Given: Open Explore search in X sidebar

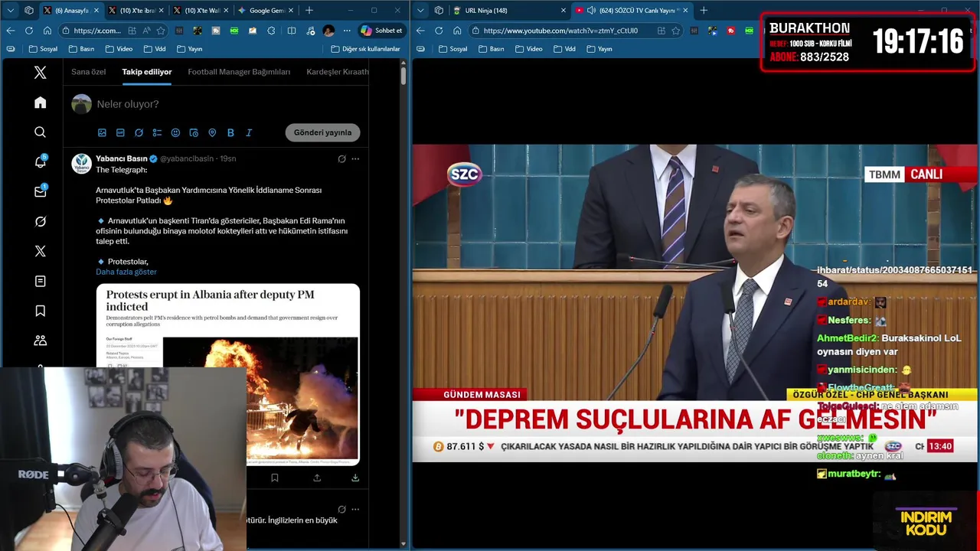Looking at the screenshot, I should [x=40, y=132].
